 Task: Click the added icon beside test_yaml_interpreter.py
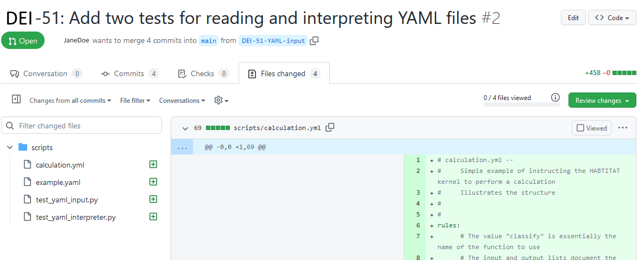[153, 216]
